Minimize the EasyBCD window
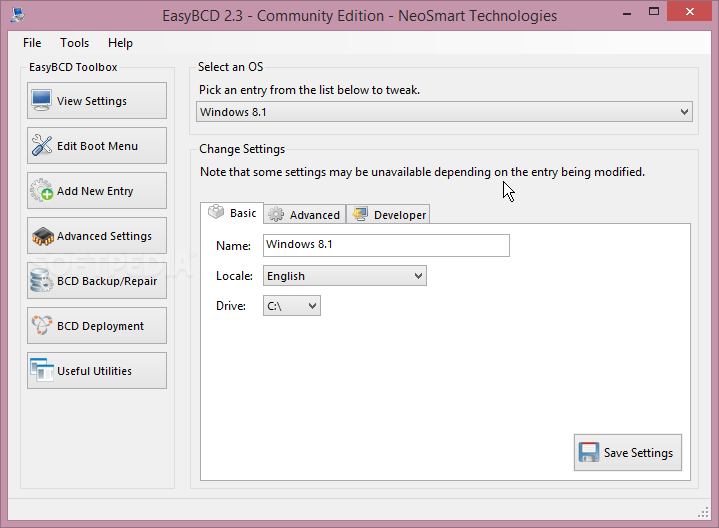Screen dimensions: 719x528 [627, 14]
